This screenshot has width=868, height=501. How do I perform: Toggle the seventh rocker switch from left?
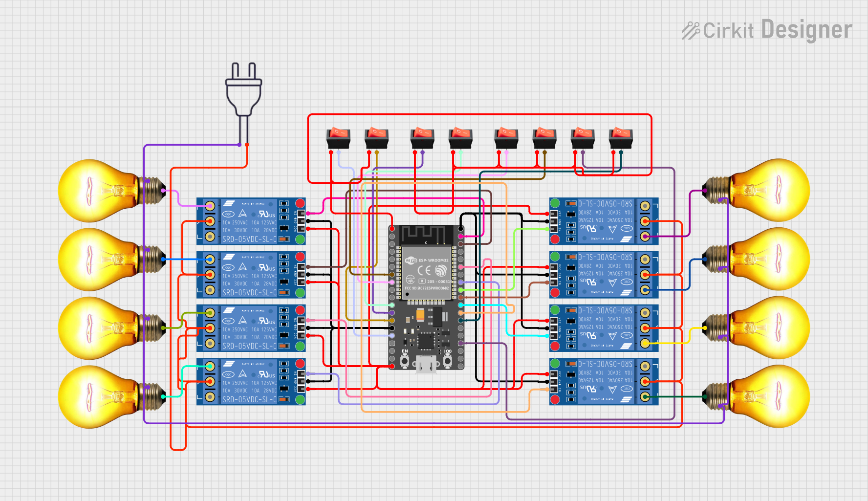coord(583,138)
